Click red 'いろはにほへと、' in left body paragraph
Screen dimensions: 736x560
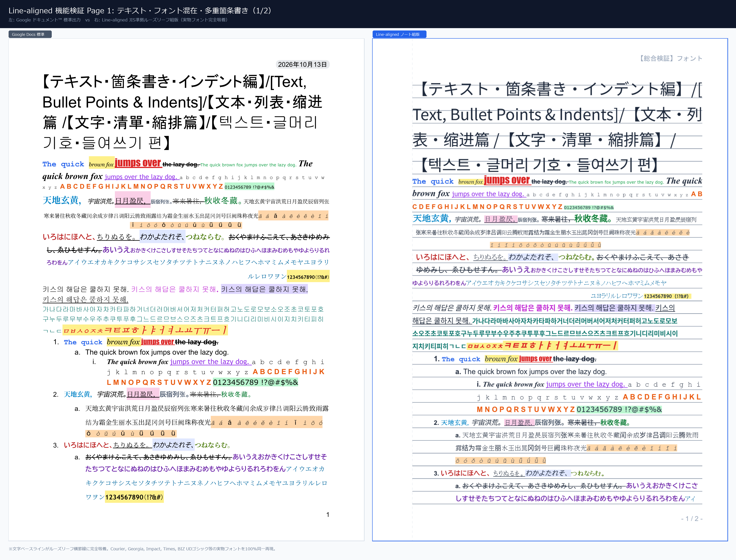tap(69, 237)
